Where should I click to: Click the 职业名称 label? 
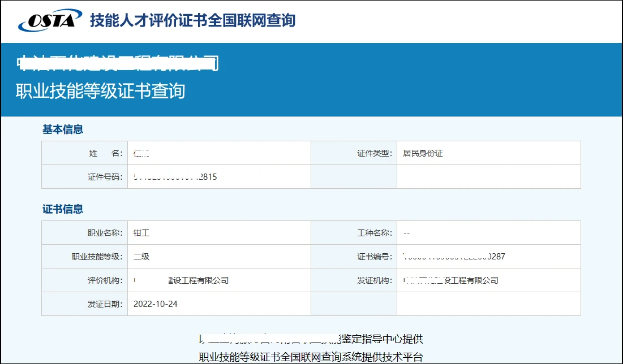point(105,233)
